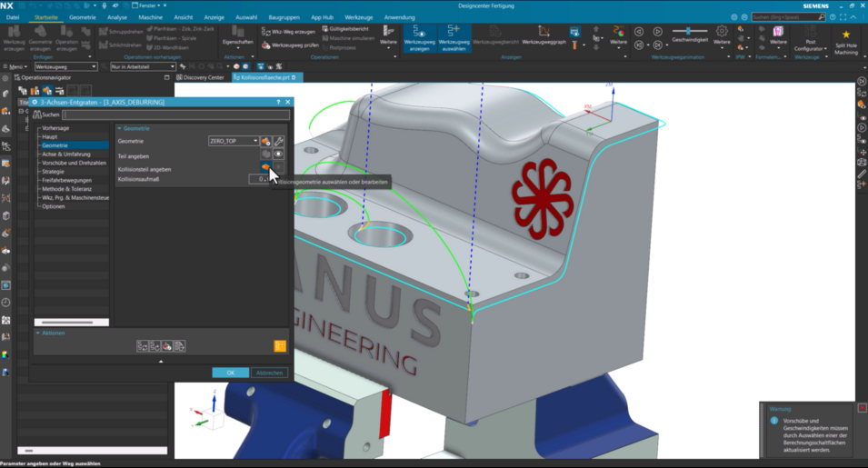868x468 pixels.
Task: Click verify tool path icon in Aktionen
Action: coord(166,346)
